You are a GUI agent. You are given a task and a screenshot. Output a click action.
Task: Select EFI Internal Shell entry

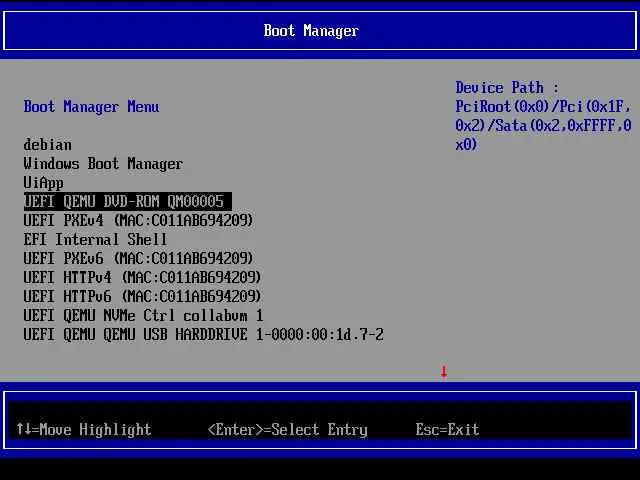(x=95, y=240)
